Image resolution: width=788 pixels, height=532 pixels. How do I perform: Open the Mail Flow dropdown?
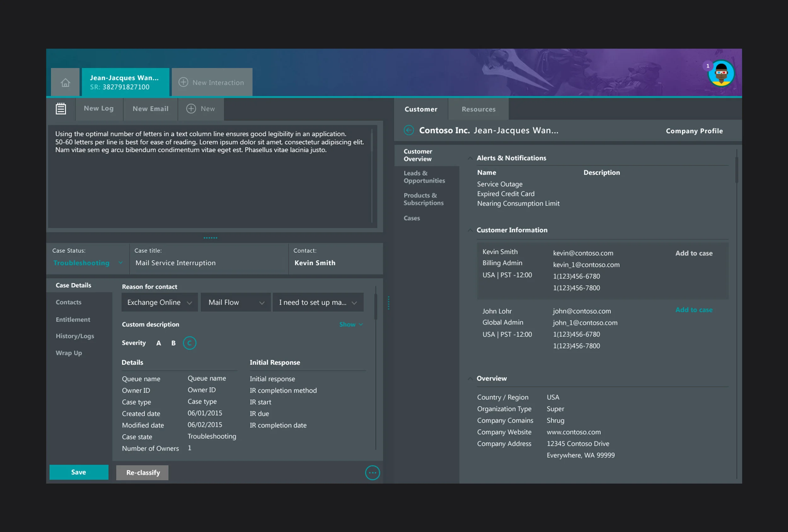tap(236, 302)
